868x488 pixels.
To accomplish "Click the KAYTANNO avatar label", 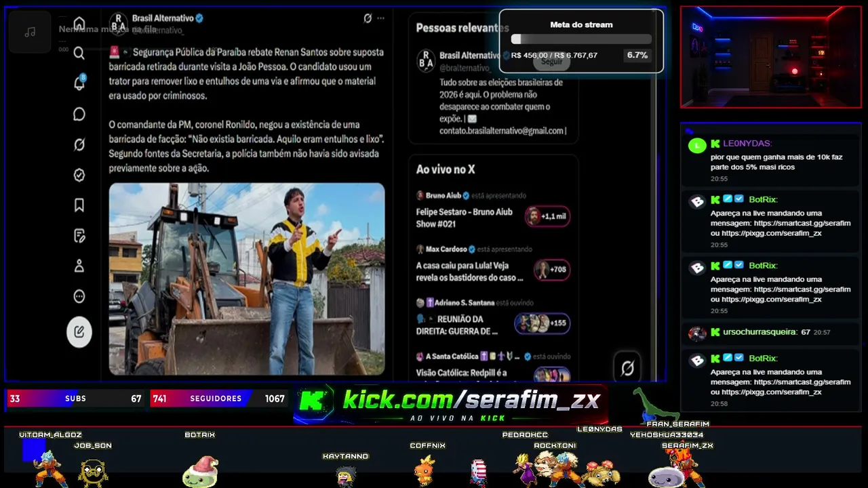I will click(346, 456).
